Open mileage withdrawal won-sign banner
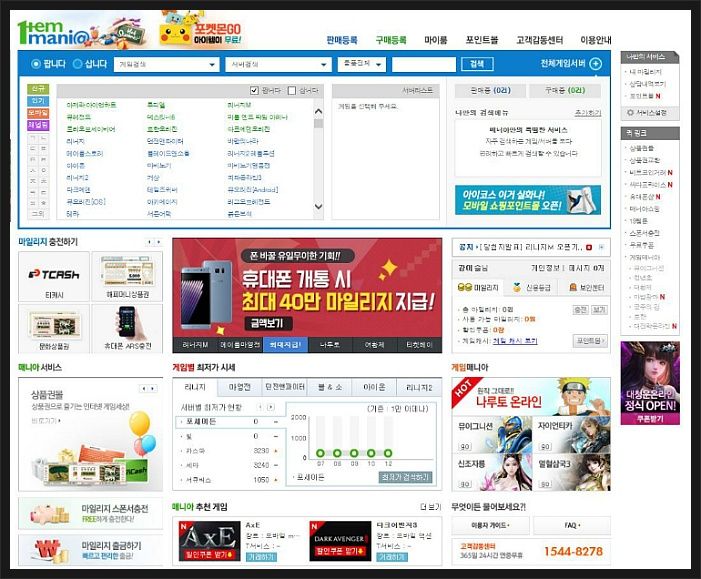Image resolution: width=701 pixels, height=579 pixels. tap(91, 550)
